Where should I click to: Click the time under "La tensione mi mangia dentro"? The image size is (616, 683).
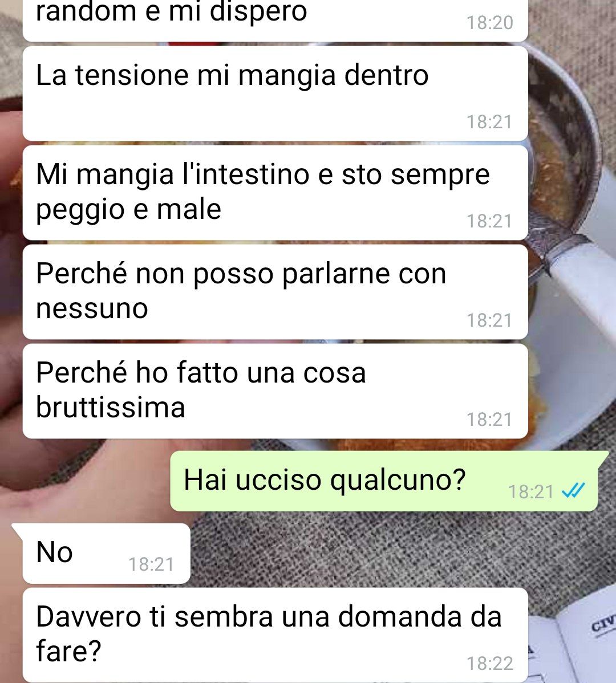[x=490, y=123]
